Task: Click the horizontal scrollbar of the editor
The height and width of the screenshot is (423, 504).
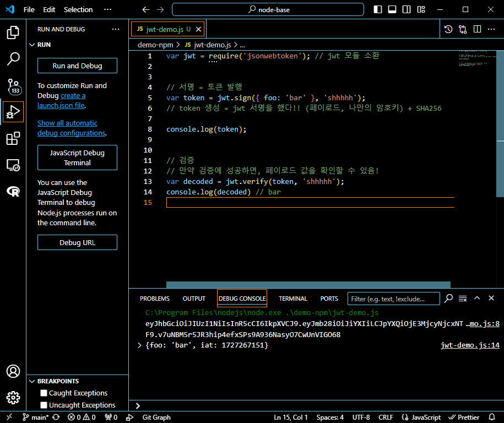Action: 308,285
